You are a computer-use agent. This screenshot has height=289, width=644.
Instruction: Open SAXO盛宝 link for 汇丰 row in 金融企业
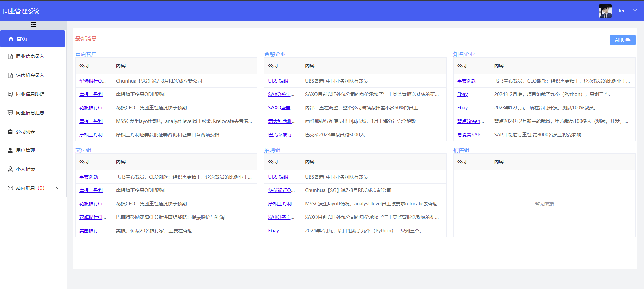(281, 94)
